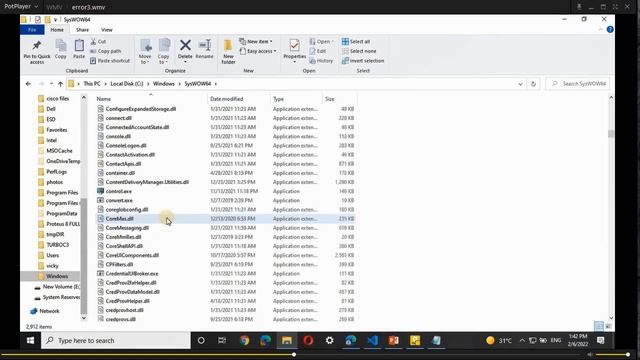Click the PotPlayer seek bar handle
The width and height of the screenshot is (640, 360).
294,355
